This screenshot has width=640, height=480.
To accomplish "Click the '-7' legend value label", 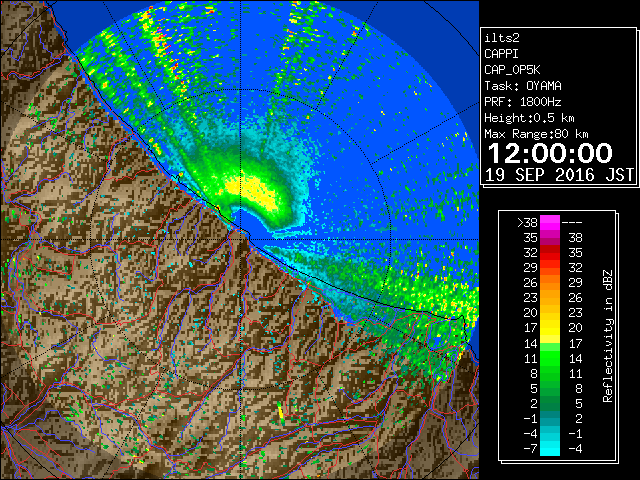I will [531, 449].
